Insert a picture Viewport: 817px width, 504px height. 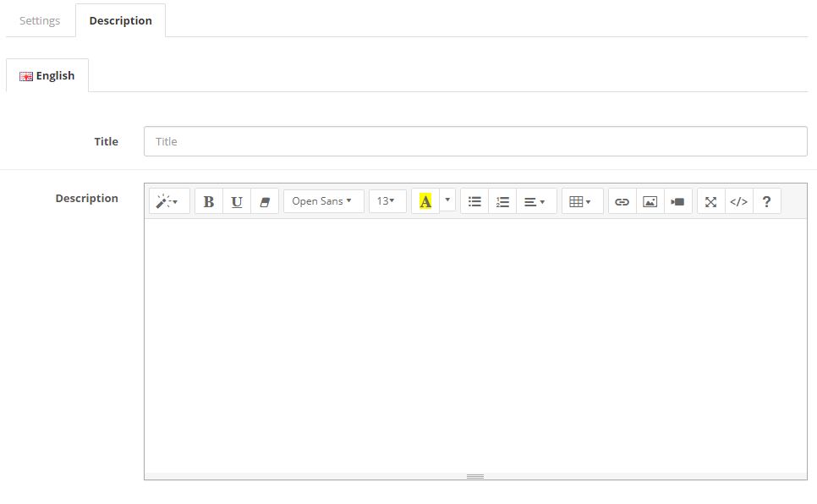pyautogui.click(x=650, y=201)
